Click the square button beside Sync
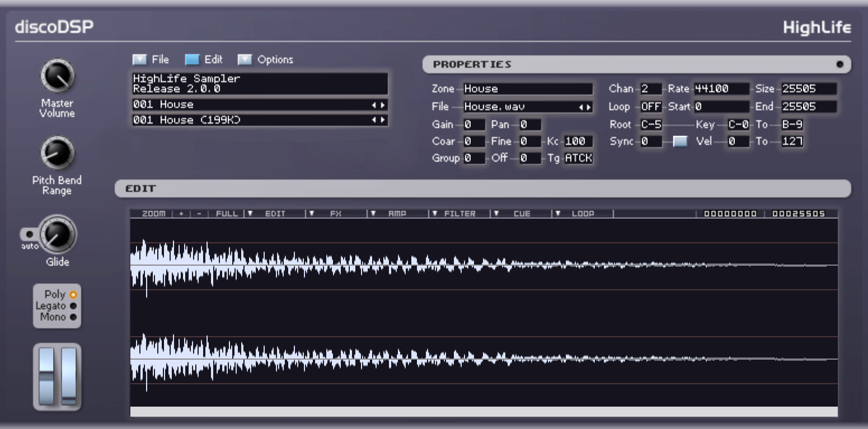Image resolution: width=868 pixels, height=429 pixels. 680,142
